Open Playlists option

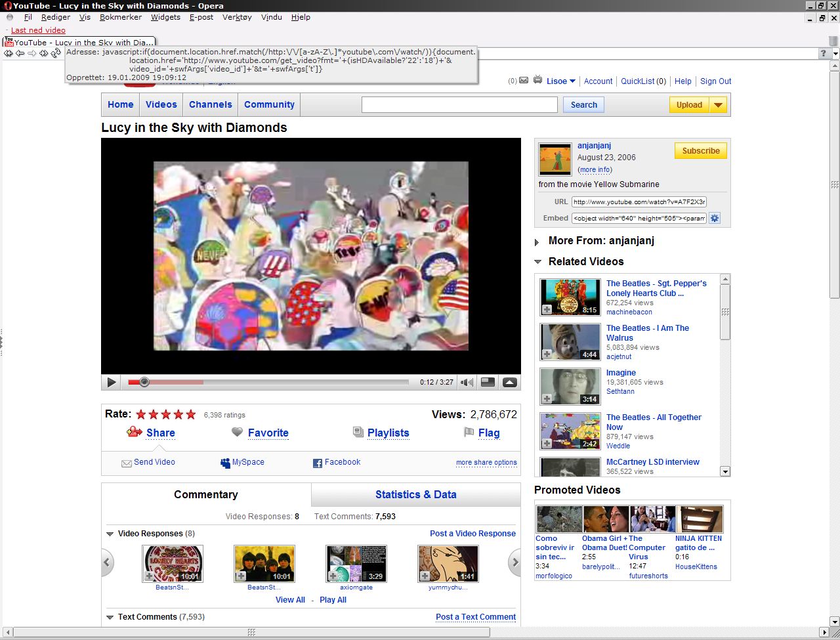pyautogui.click(x=381, y=433)
